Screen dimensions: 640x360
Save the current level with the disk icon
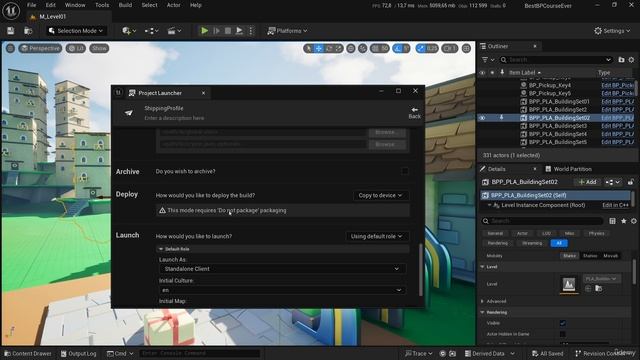pyautogui.click(x=11, y=31)
